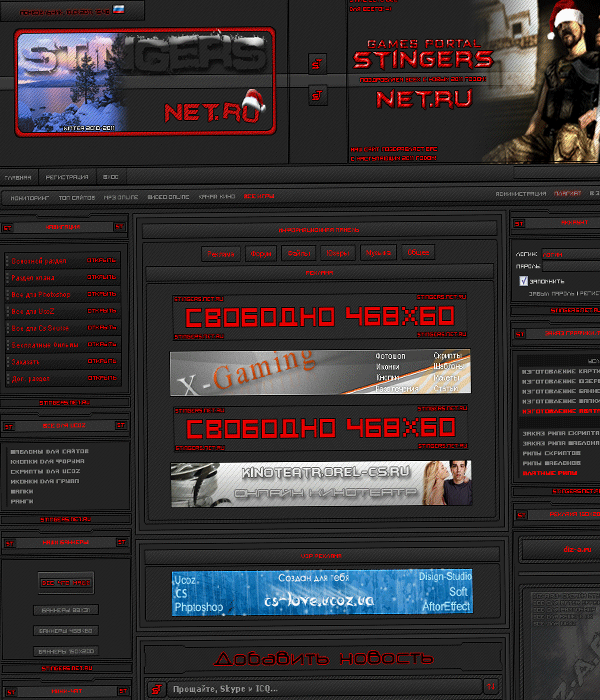Open Топ сайтов in the secondary menu

coord(77,197)
